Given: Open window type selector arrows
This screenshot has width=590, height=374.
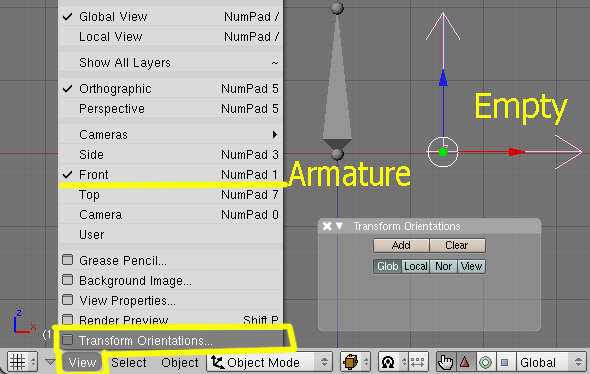Looking at the screenshot, I should click(x=33, y=362).
